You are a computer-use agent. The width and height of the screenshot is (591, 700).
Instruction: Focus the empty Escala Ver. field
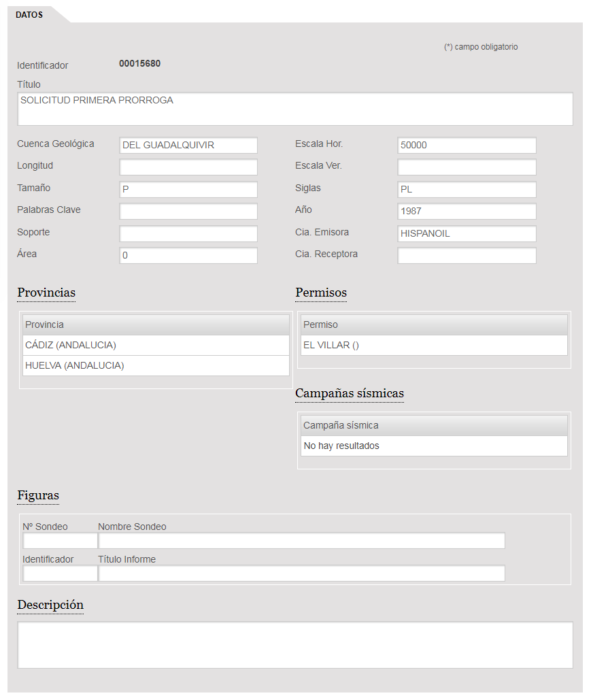click(467, 167)
